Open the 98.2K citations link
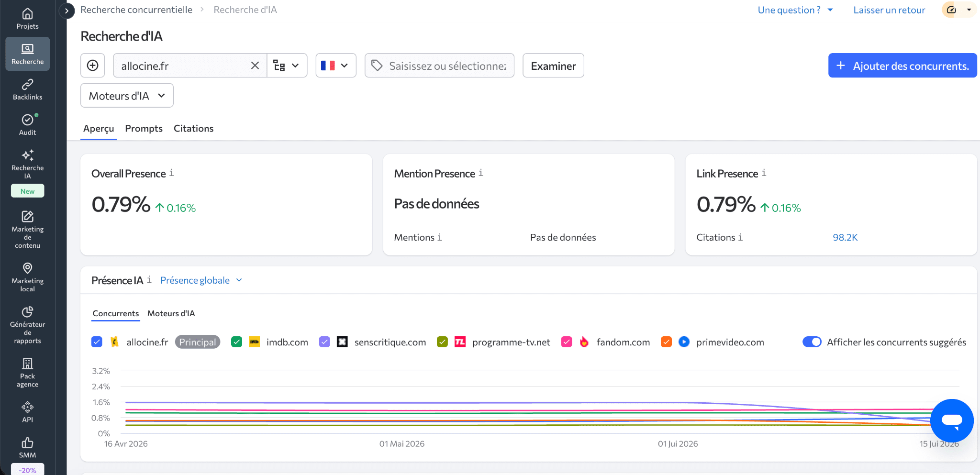 pos(845,237)
